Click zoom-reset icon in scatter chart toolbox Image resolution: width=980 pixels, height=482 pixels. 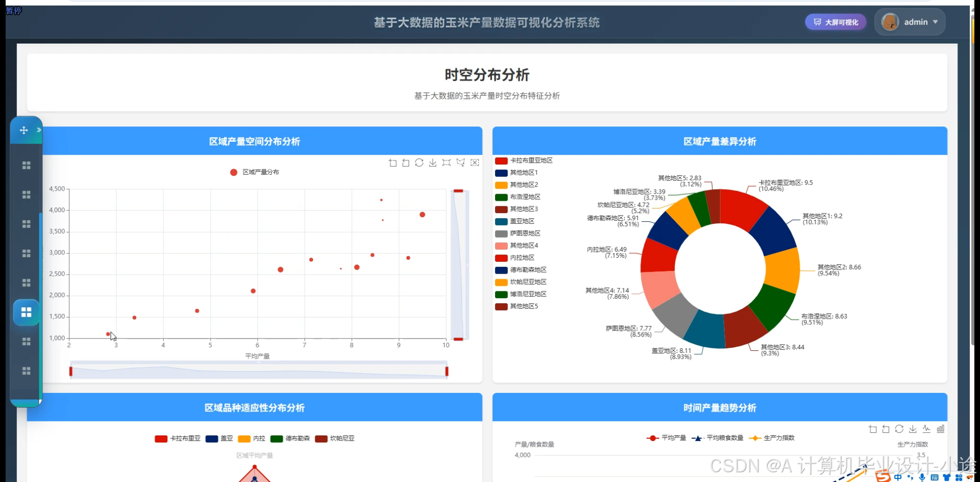[406, 163]
